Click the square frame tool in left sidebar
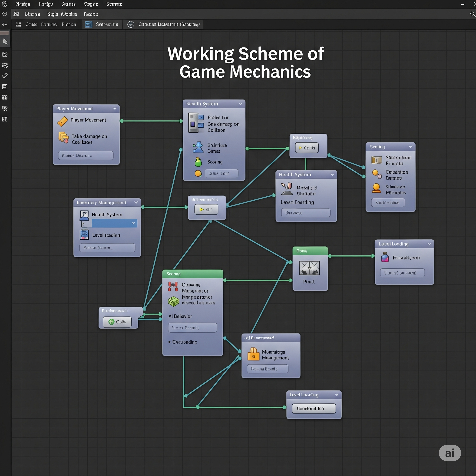Viewport: 476px width, 476px height. [x=5, y=87]
